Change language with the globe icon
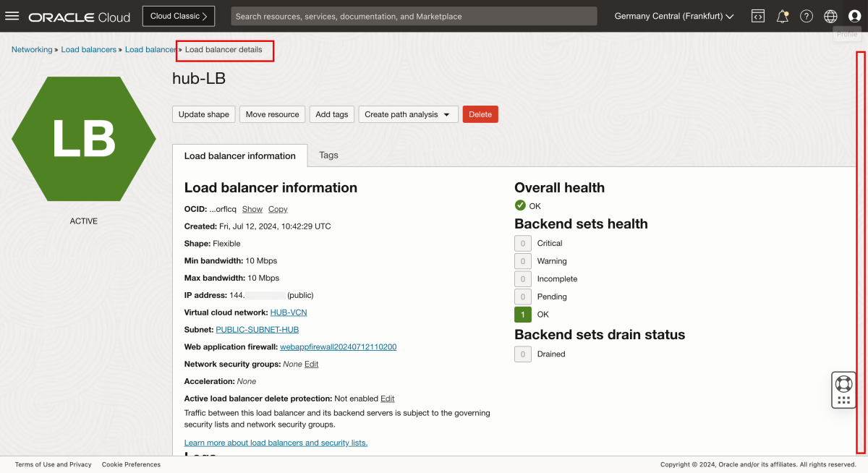 [x=830, y=16]
